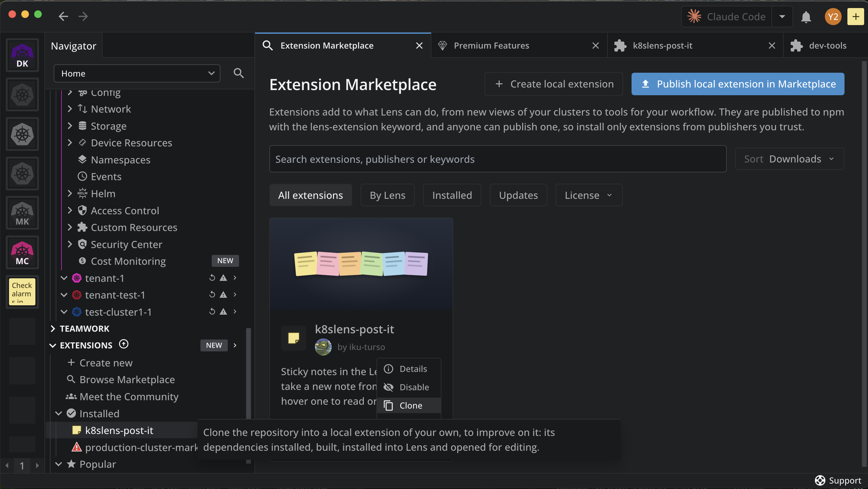Image resolution: width=868 pixels, height=489 pixels.
Task: Open Claude Code button
Action: 726,16
